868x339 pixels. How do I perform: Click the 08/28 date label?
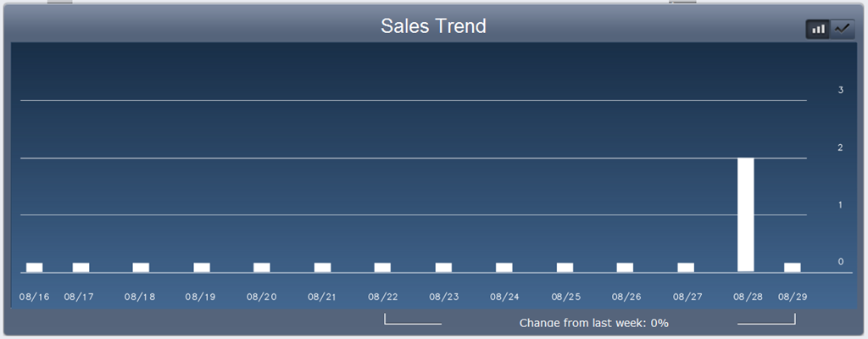pos(748,297)
